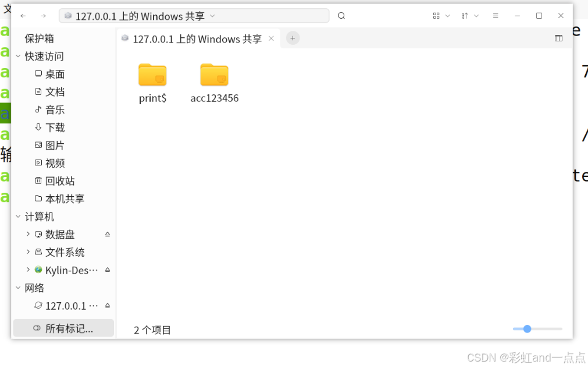Toggle the preview pane icon
This screenshot has height=368, width=588.
[558, 38]
